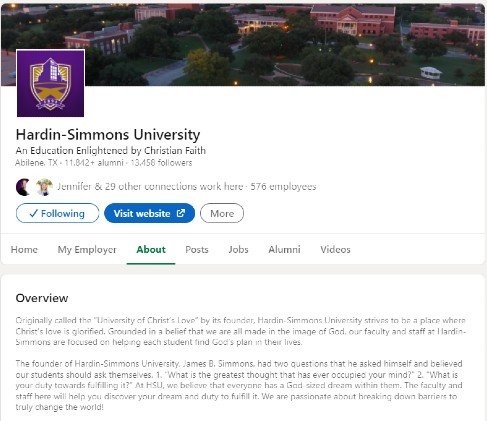Click the 576 employees link
This screenshot has height=421, width=487.
(x=283, y=186)
